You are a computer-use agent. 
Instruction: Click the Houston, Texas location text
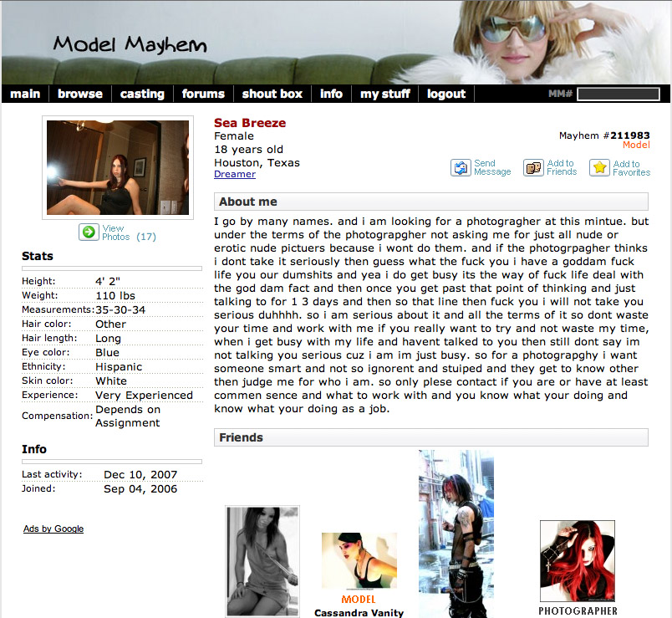point(257,162)
